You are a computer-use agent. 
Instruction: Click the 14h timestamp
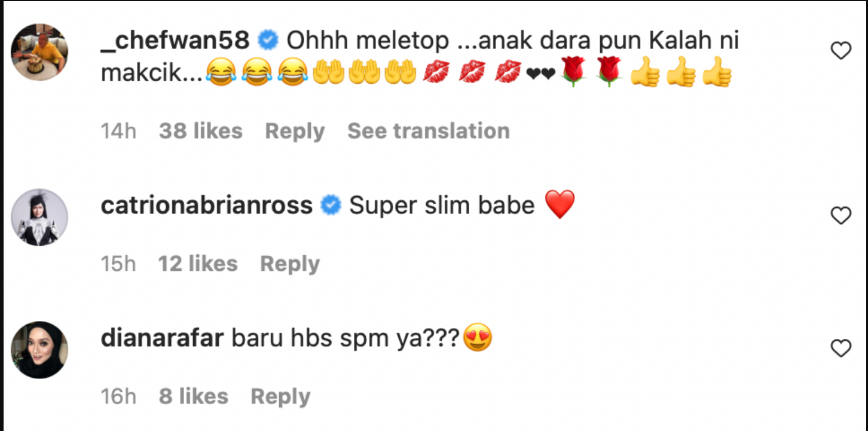pyautogui.click(x=118, y=131)
